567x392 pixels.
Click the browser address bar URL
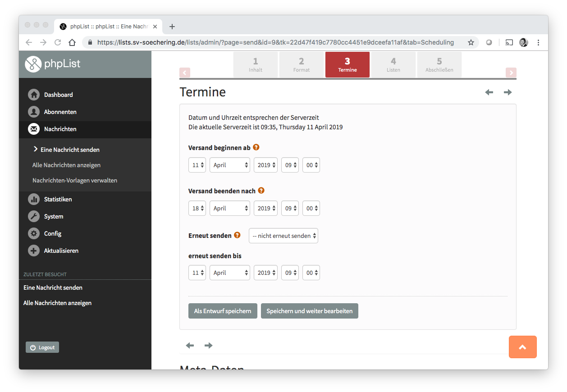click(275, 42)
